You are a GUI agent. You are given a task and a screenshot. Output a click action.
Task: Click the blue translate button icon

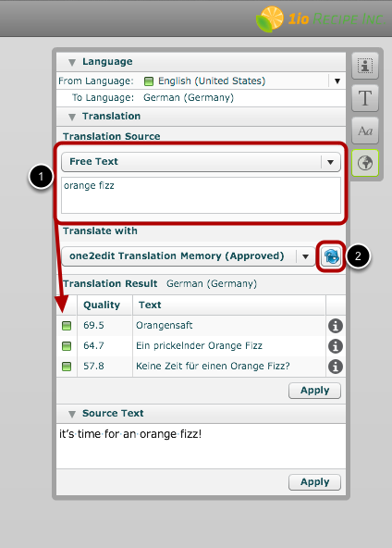[331, 256]
